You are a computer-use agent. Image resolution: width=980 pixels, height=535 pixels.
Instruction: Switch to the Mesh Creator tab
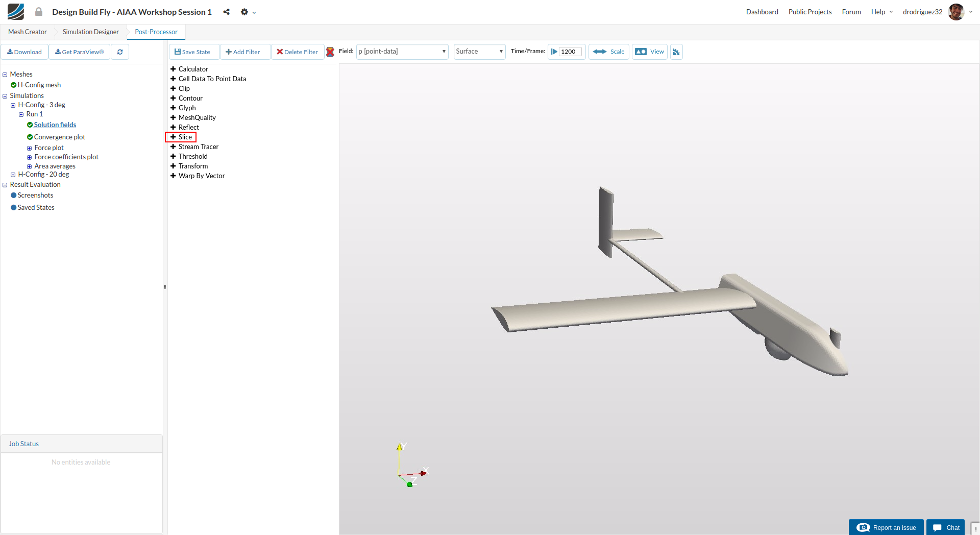(28, 32)
